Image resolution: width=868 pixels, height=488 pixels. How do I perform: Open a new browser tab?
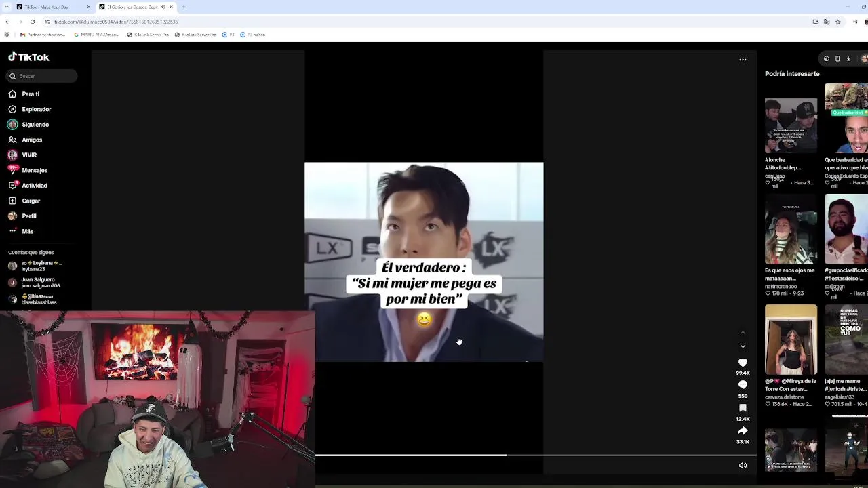184,7
